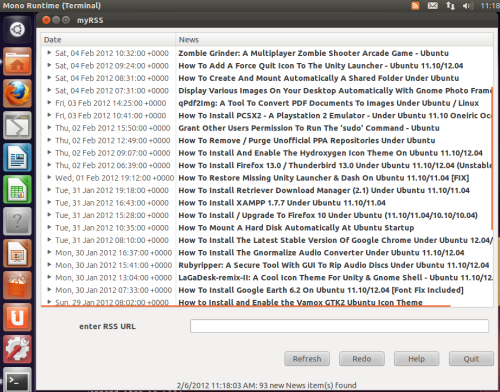
Task: Exit myRSS with the Quit button
Action: coord(471,359)
